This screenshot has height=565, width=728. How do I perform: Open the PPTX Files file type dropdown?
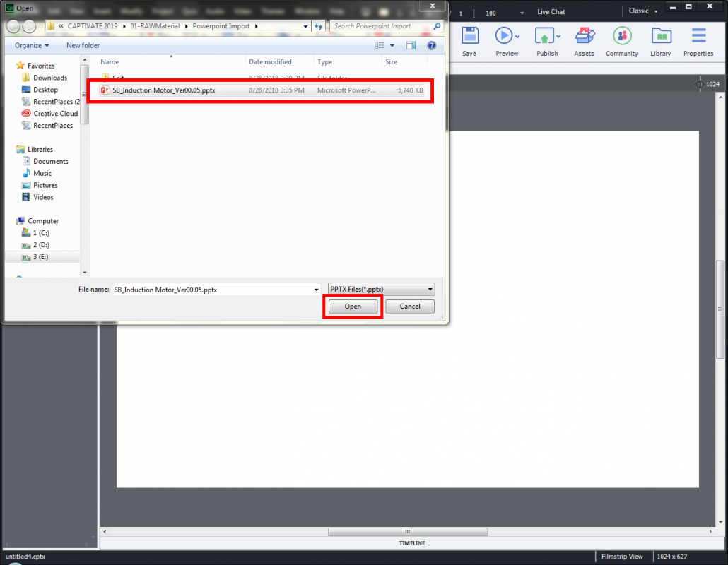(x=380, y=289)
